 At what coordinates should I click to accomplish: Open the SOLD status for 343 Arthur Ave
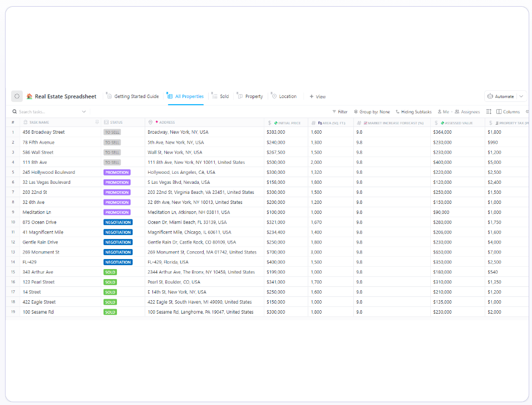pos(110,272)
